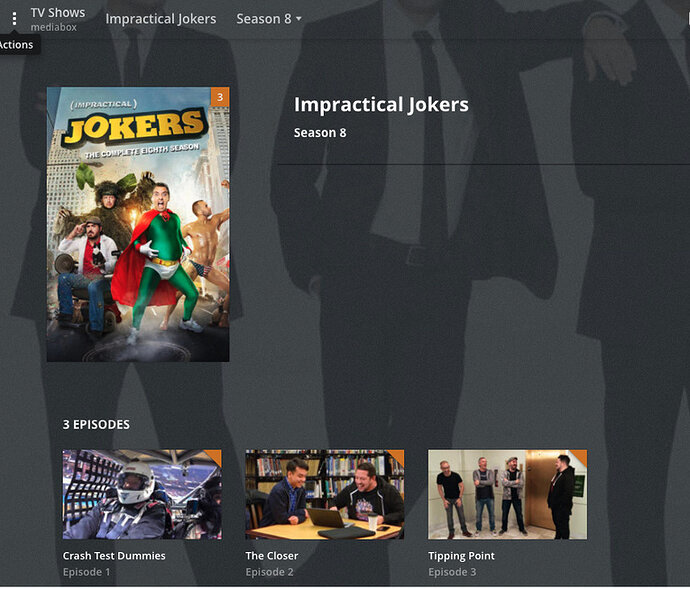This screenshot has height=589, width=690.
Task: Go to the Impractical Jokers breadcrumb
Action: coord(161,19)
